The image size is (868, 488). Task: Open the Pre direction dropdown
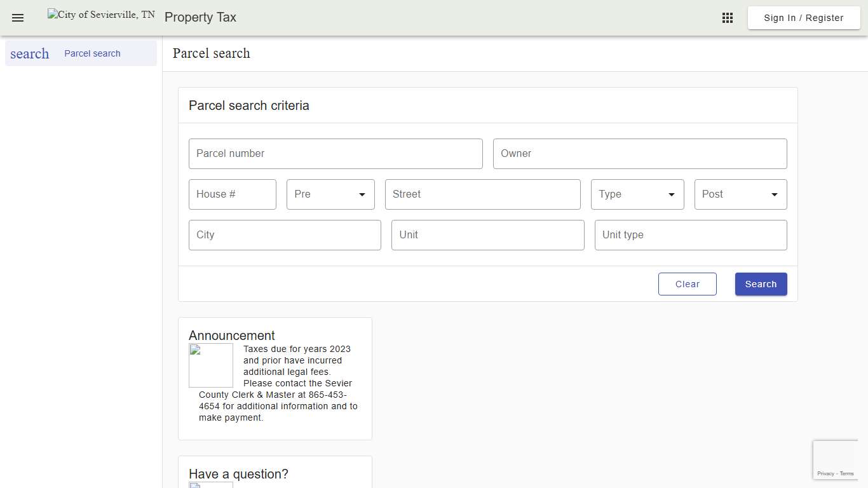click(330, 194)
